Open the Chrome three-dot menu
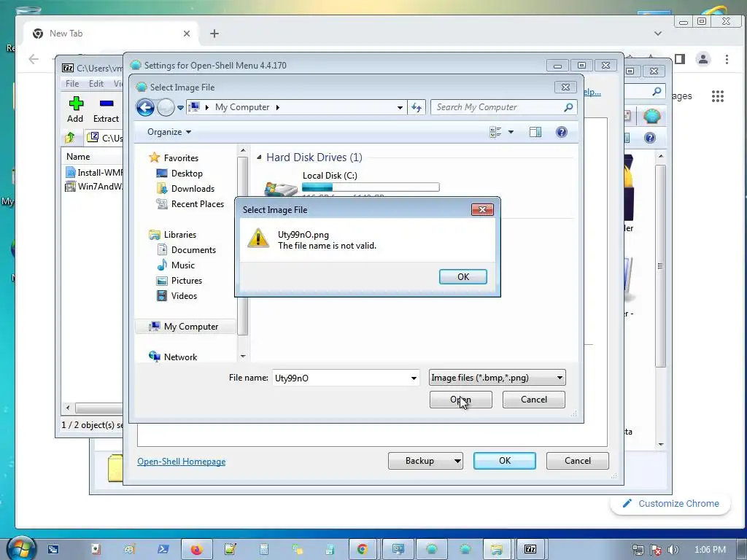747x560 pixels. click(727, 59)
